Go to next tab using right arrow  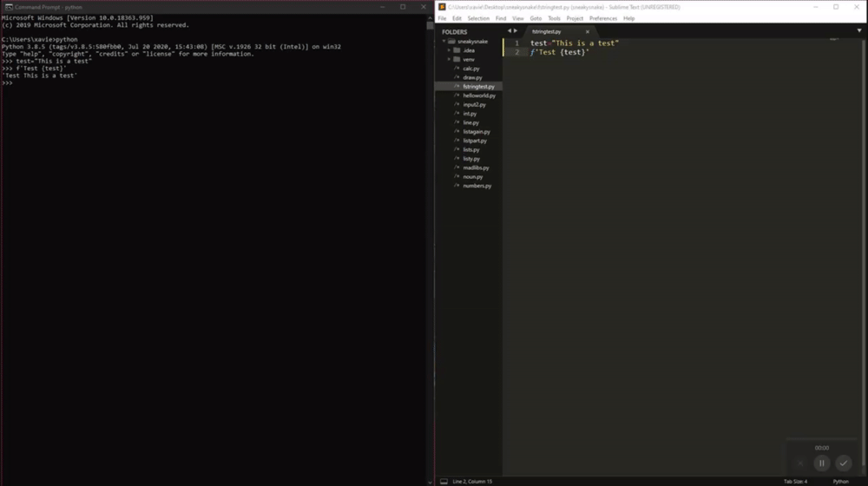[x=516, y=31]
